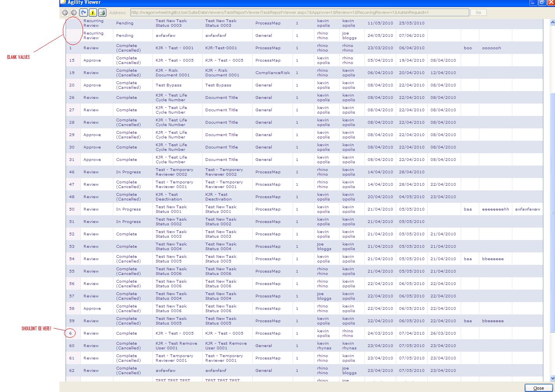Click the vertical scrollbar thumb
555x392 pixels.
pos(552,212)
